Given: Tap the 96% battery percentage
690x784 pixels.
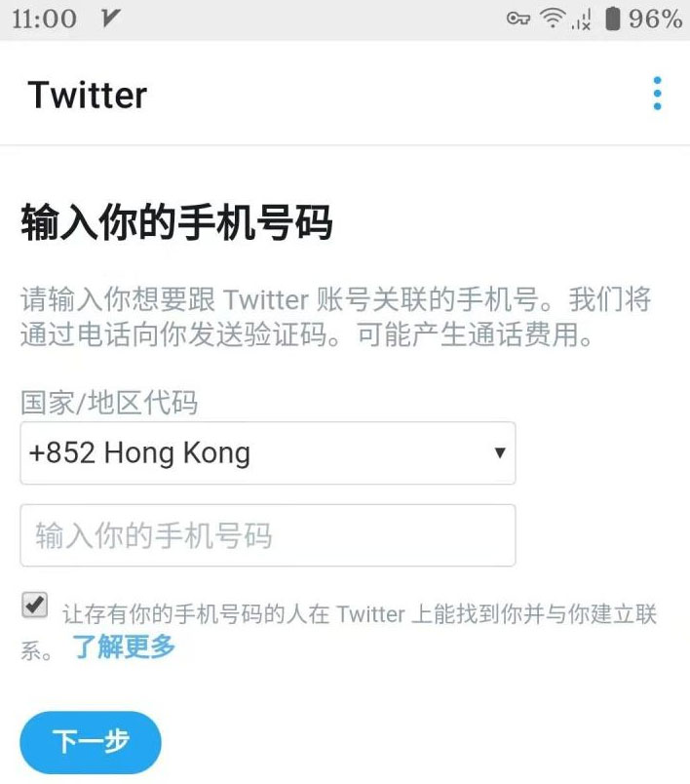Looking at the screenshot, I should click(x=655, y=19).
